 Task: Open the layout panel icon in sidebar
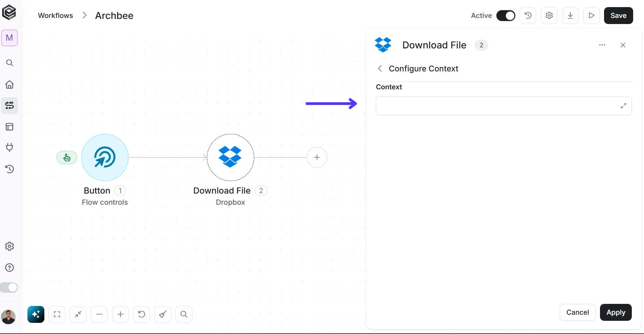[9, 127]
